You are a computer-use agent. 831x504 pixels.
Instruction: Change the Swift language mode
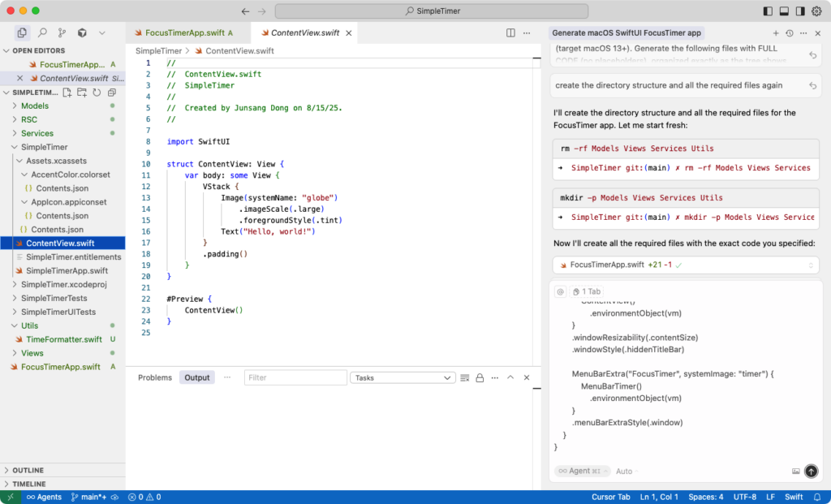[794, 498]
